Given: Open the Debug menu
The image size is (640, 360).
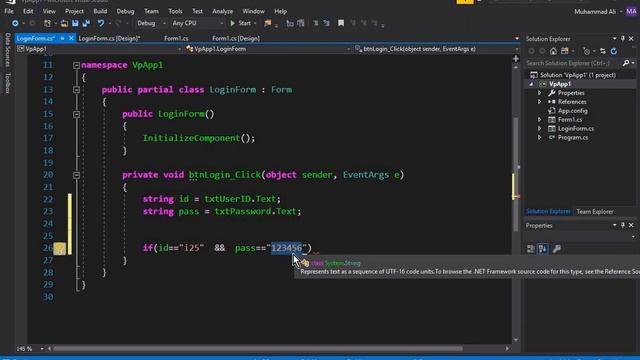Looking at the screenshot, I should [x=125, y=11].
